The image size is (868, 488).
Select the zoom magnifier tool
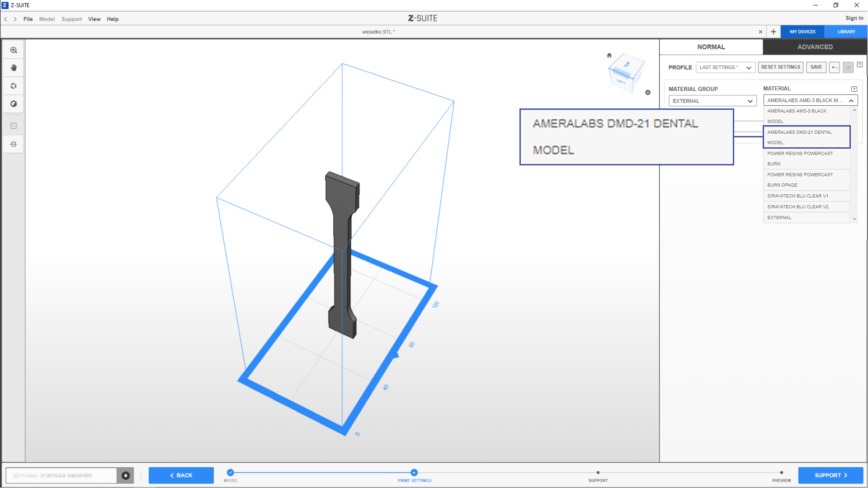14,50
